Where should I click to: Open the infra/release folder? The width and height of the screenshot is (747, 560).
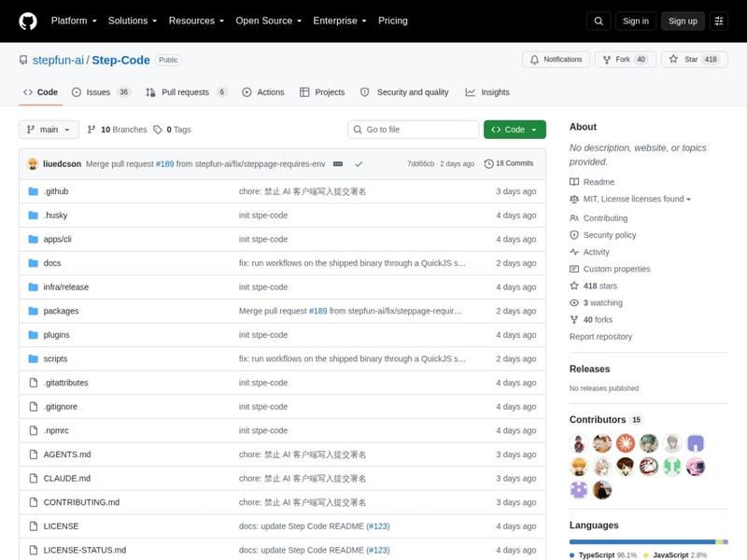[x=65, y=287]
